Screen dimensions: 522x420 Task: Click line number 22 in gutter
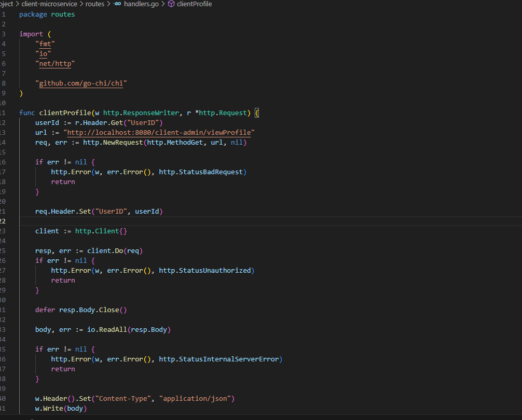(x=3, y=221)
